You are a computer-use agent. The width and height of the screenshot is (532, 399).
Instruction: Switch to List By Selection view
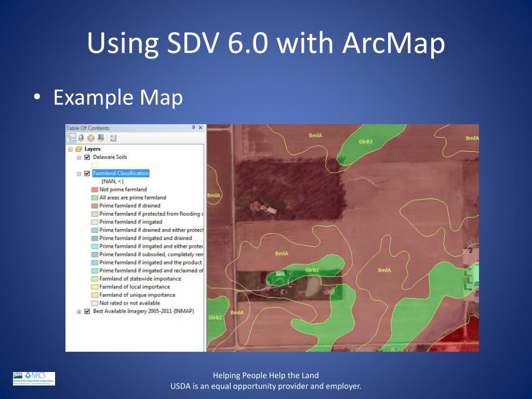tap(101, 138)
